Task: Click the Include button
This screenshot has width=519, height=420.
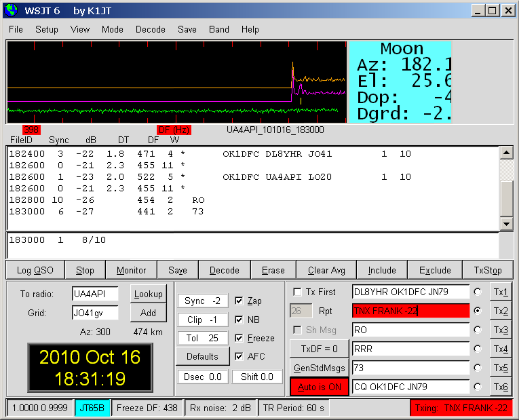Action: coord(382,270)
